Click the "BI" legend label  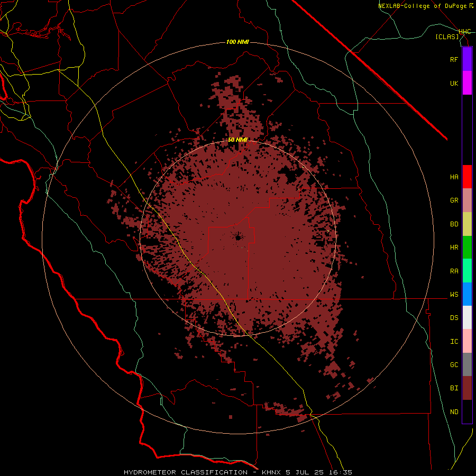pyautogui.click(x=454, y=388)
